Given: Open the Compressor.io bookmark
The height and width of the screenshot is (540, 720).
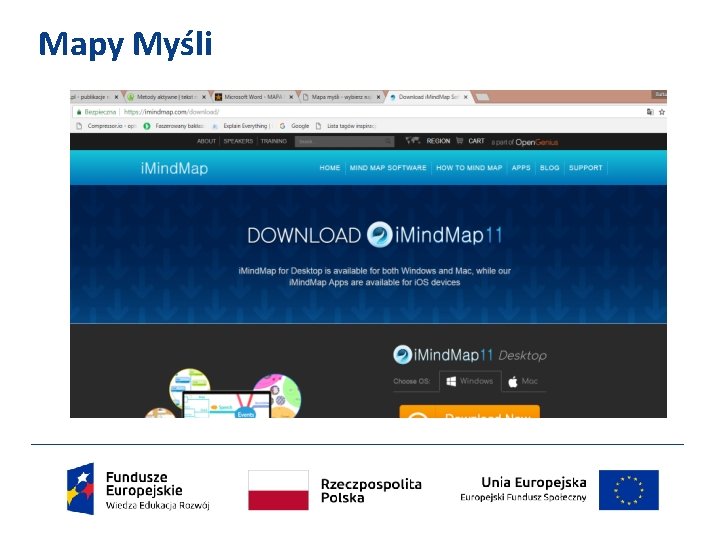Looking at the screenshot, I should coord(106,126).
